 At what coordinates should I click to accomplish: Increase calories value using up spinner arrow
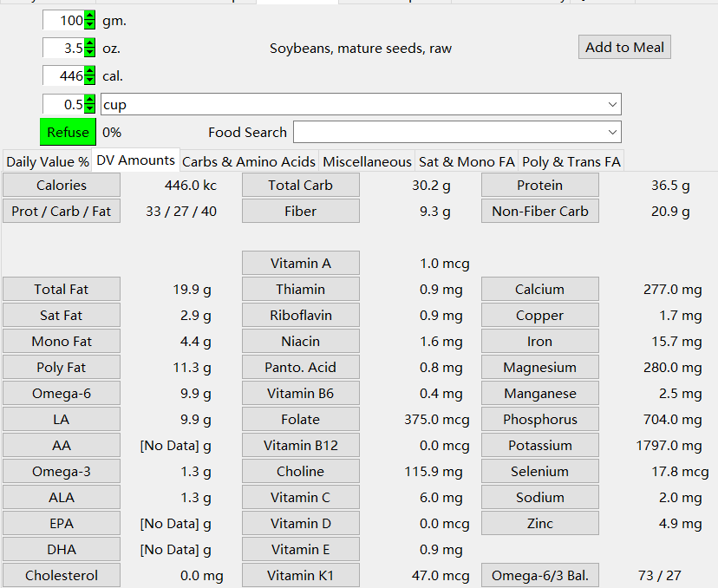[x=90, y=71]
